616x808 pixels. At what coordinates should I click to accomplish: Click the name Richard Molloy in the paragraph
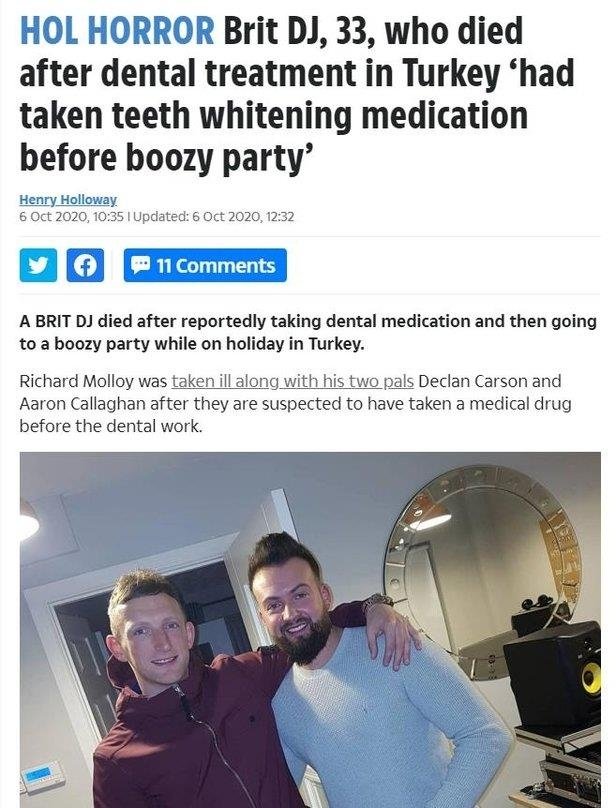76,381
